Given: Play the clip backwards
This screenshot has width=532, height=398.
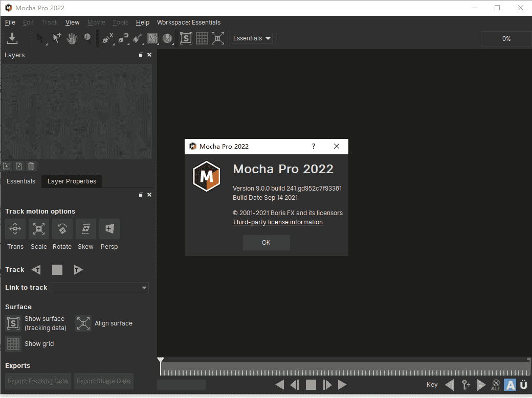Looking at the screenshot, I should 280,385.
